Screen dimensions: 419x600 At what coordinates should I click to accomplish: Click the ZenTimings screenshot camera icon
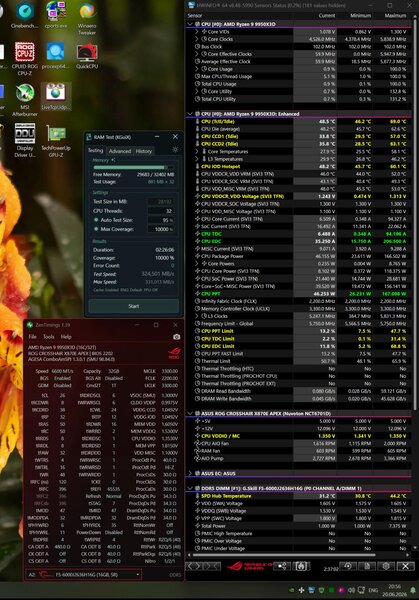pos(176,337)
